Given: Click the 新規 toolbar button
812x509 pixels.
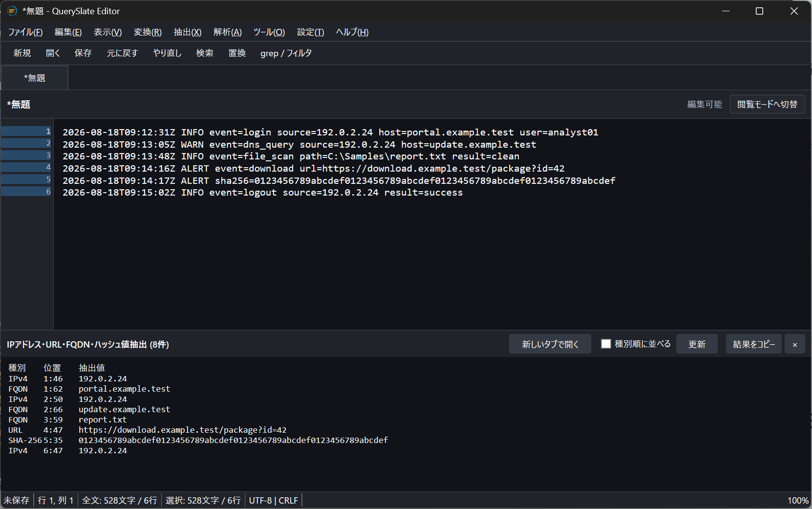Looking at the screenshot, I should click(x=22, y=53).
